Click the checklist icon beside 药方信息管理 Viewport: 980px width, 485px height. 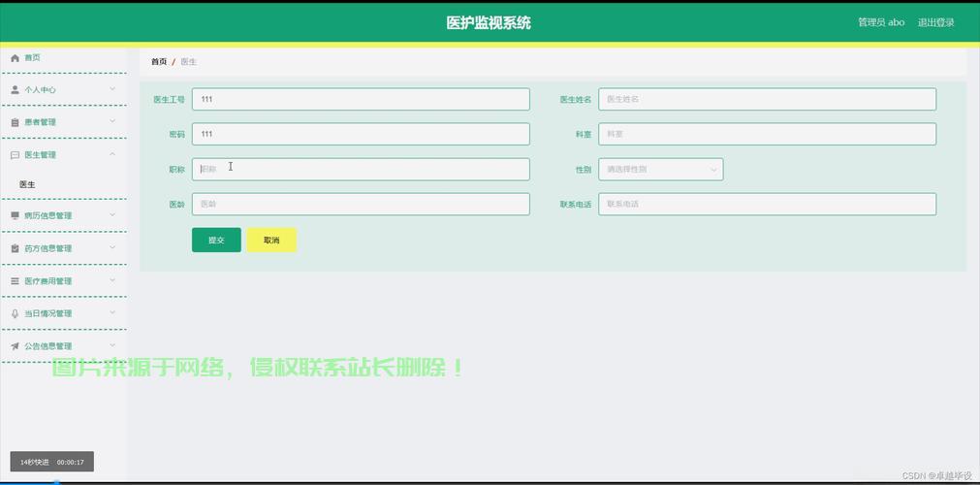point(15,248)
